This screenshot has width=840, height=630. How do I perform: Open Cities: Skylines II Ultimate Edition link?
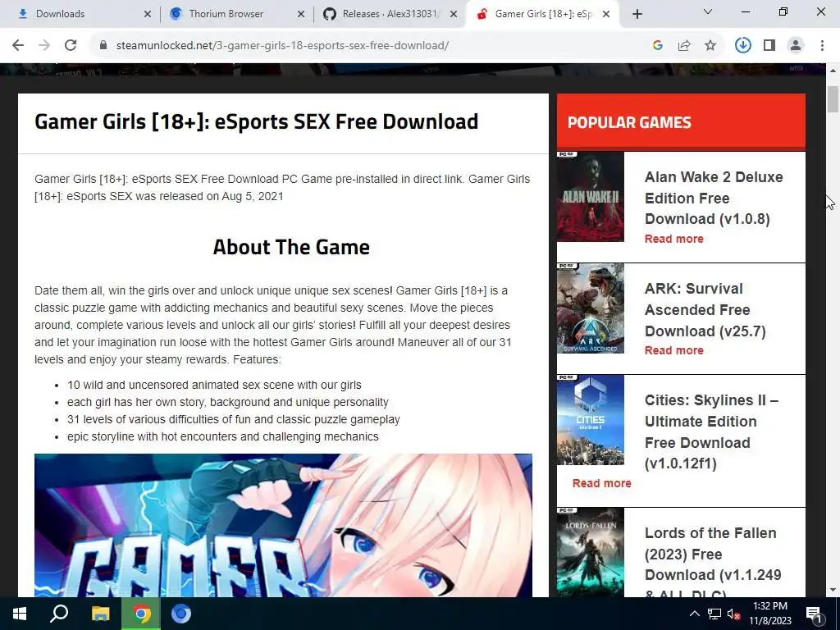point(711,431)
